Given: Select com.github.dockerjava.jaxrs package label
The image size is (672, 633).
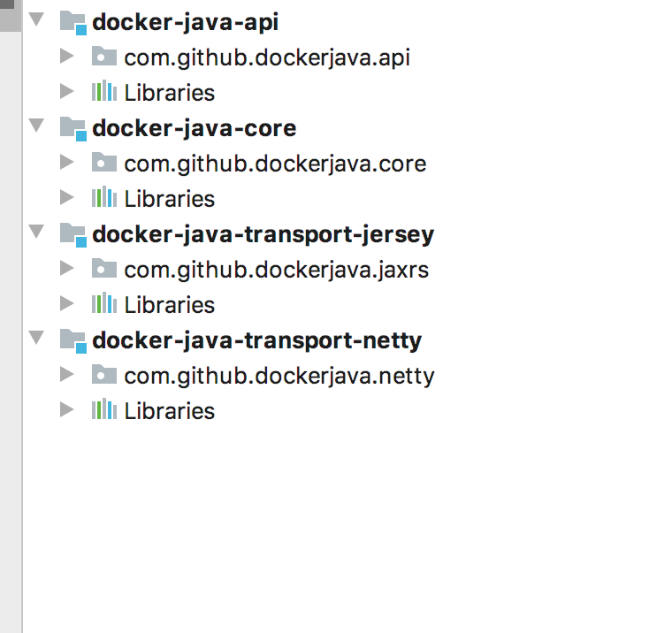Looking at the screenshot, I should (277, 271).
